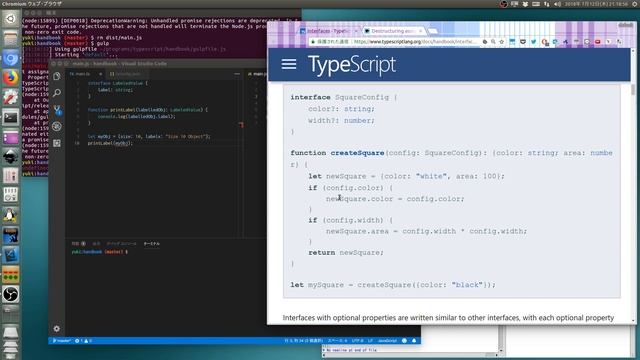Open VS Code Search view

(x=57, y=93)
